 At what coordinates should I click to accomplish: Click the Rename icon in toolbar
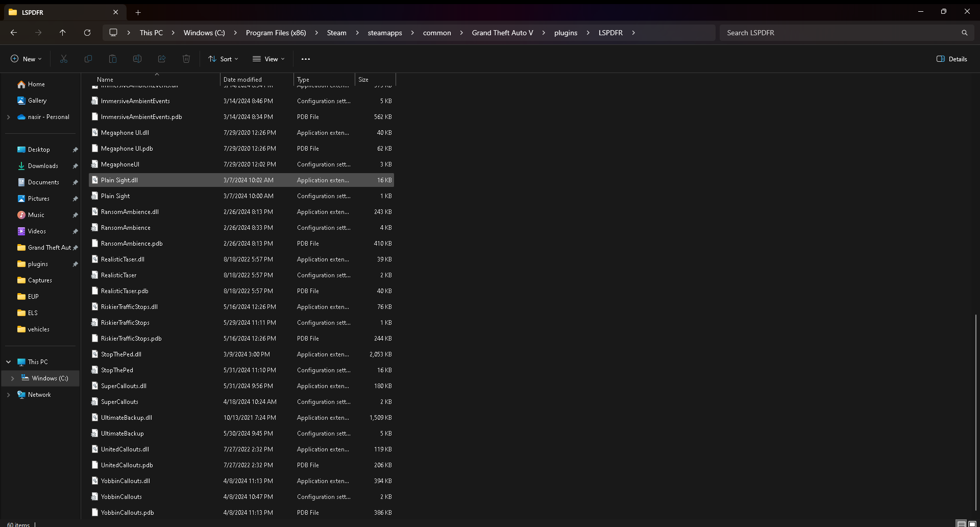(x=137, y=59)
